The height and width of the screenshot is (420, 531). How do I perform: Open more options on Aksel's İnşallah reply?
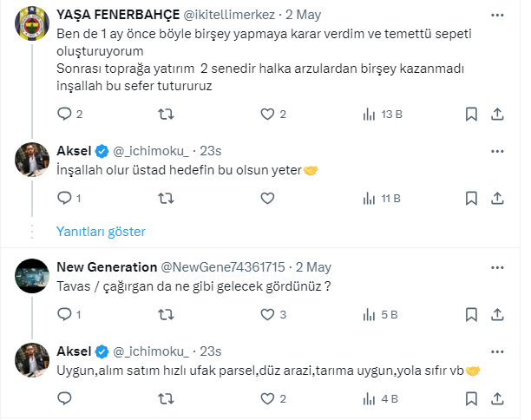point(496,151)
